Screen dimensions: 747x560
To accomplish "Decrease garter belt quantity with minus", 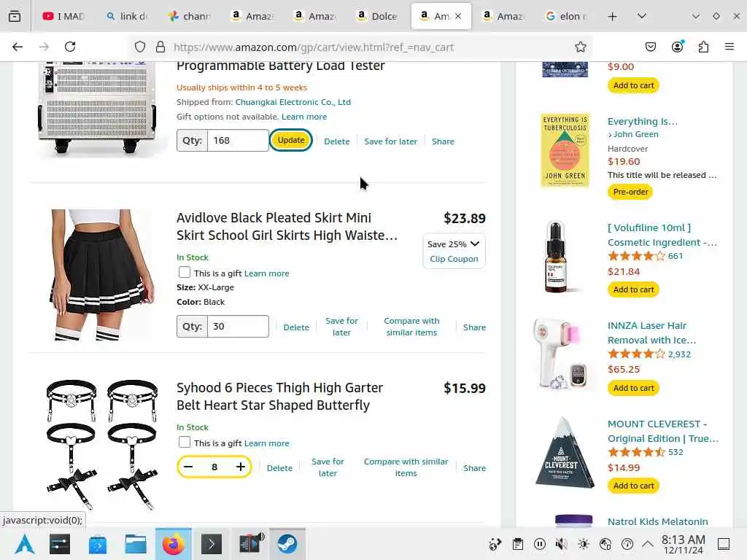I will 188,467.
